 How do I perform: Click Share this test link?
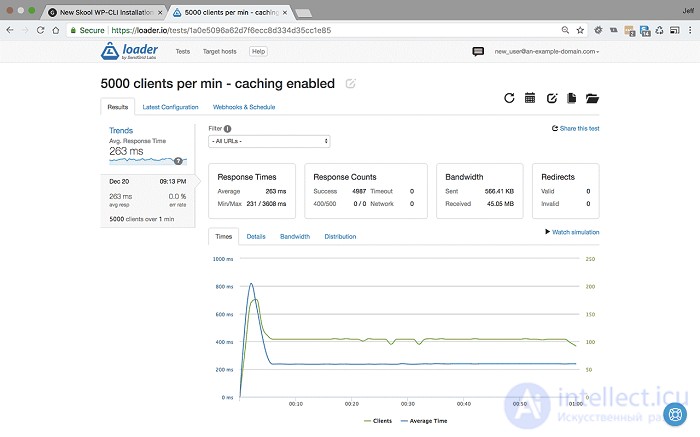pyautogui.click(x=575, y=129)
